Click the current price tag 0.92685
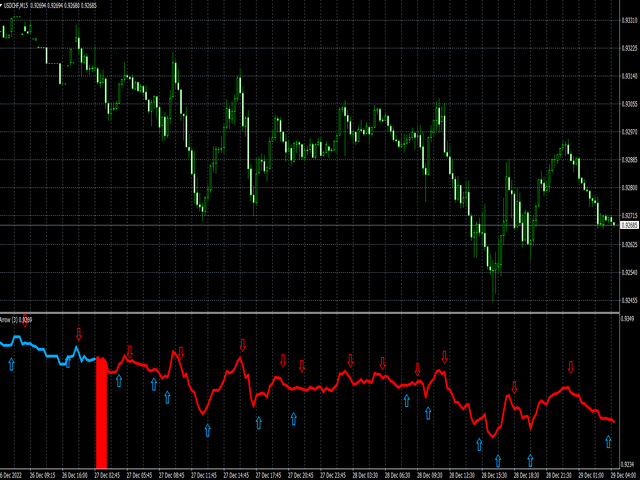Screen dimensions: 640x480 pyautogui.click(x=629, y=225)
